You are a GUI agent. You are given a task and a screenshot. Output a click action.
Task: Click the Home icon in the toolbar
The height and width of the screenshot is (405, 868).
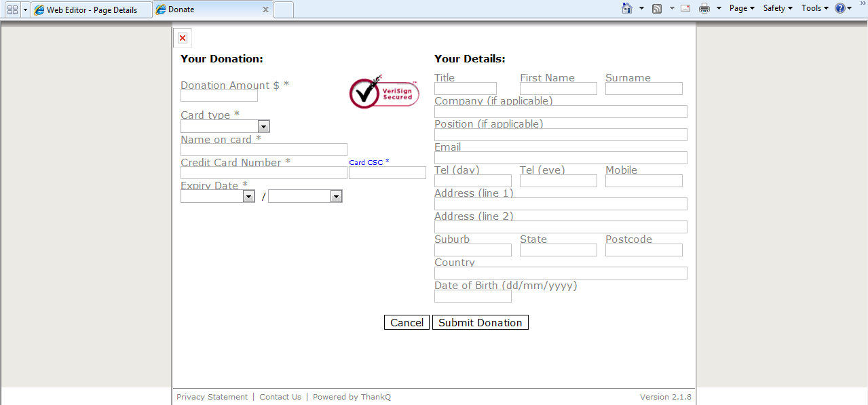pyautogui.click(x=627, y=9)
